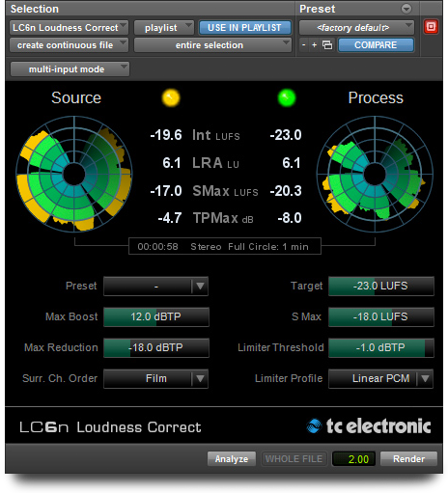Open the LC6n Loudness Correct plugin selector

click(x=69, y=28)
